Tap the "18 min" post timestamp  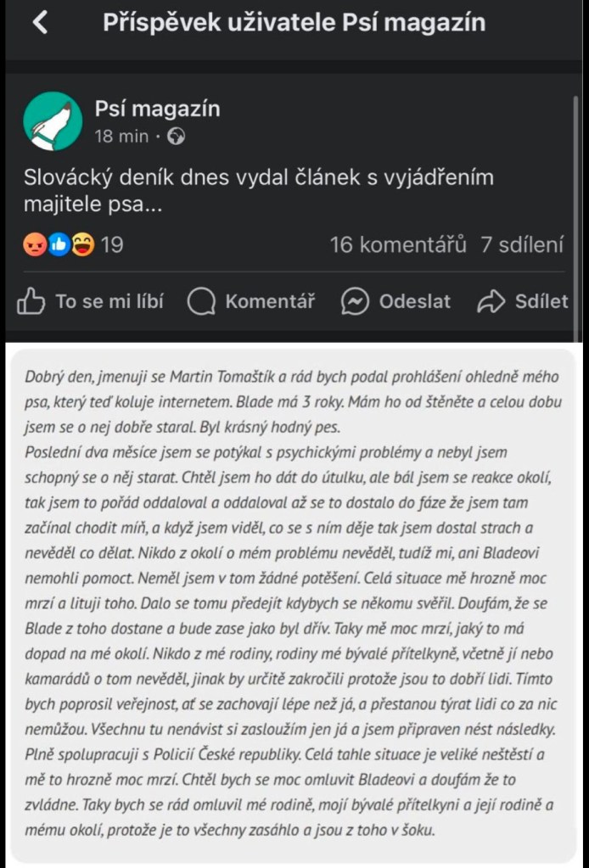(121, 136)
